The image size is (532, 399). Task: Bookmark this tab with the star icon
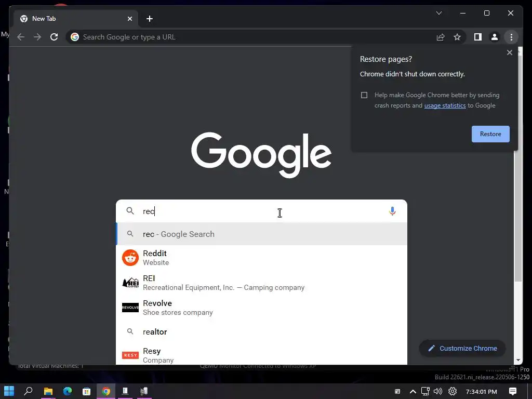(x=457, y=37)
